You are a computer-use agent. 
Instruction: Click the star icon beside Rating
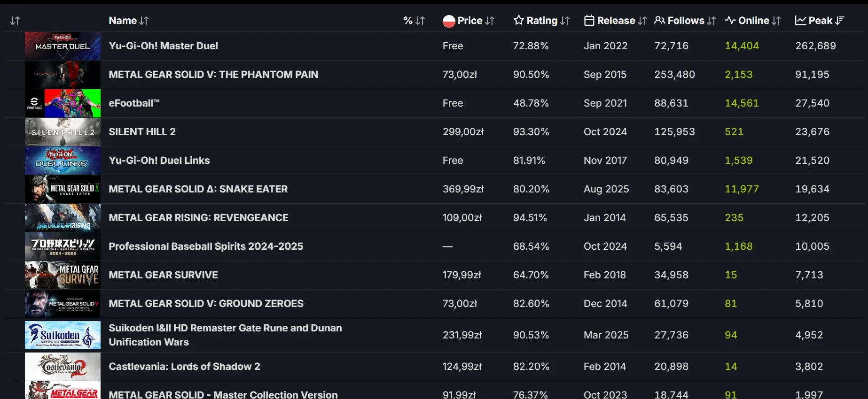point(518,20)
